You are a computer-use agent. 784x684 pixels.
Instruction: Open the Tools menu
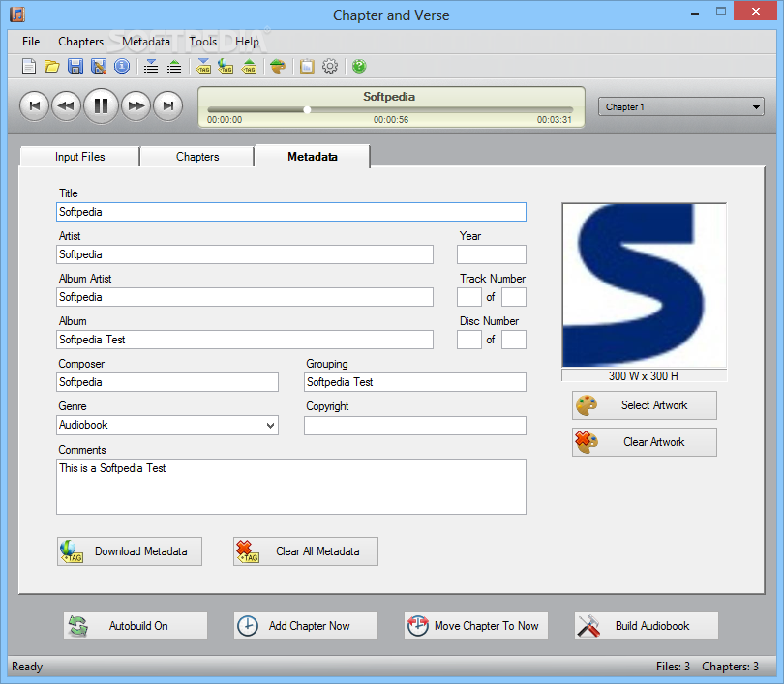[203, 42]
